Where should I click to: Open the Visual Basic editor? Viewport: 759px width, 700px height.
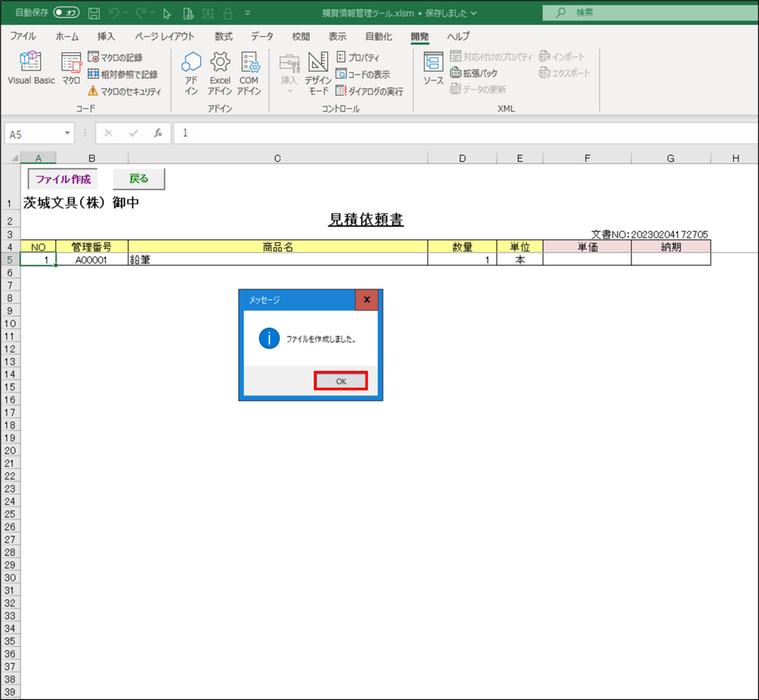[x=31, y=68]
